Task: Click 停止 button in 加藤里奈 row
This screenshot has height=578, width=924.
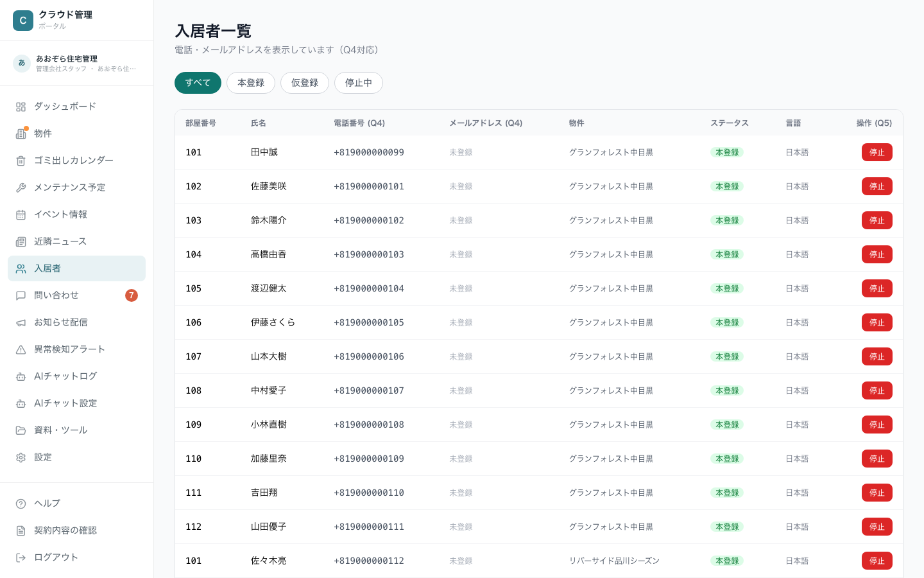Action: 877,459
